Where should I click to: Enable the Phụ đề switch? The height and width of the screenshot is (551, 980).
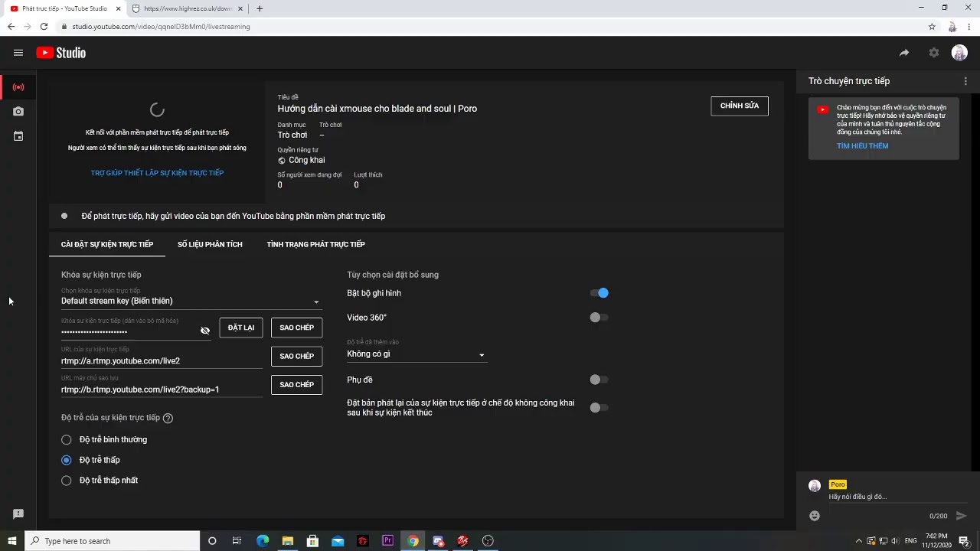tap(599, 380)
